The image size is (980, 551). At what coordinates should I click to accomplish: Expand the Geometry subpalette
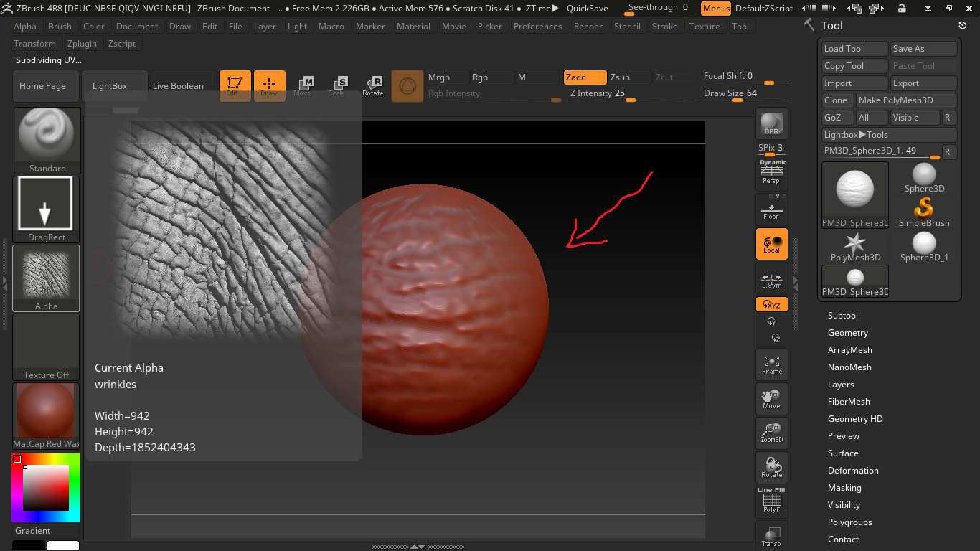pos(848,332)
